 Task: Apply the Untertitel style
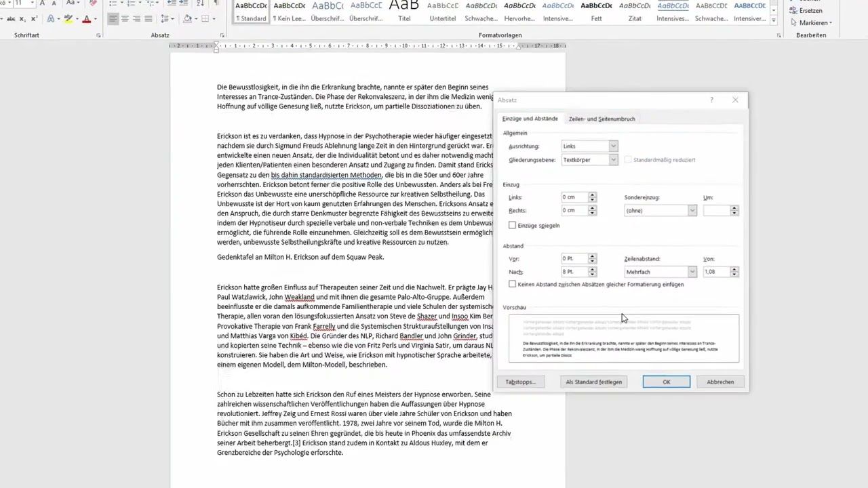point(443,12)
